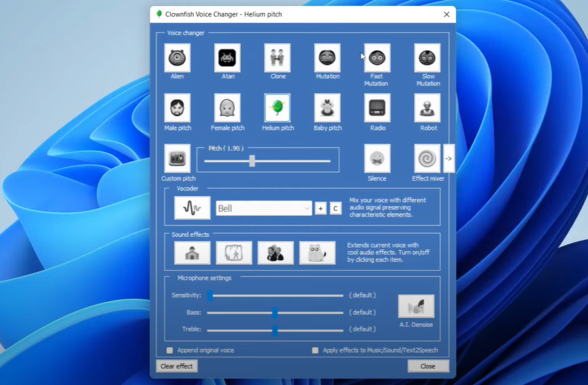Toggle the A.I. Denoise button
Image resolution: width=588 pixels, height=385 pixels.
(416, 307)
